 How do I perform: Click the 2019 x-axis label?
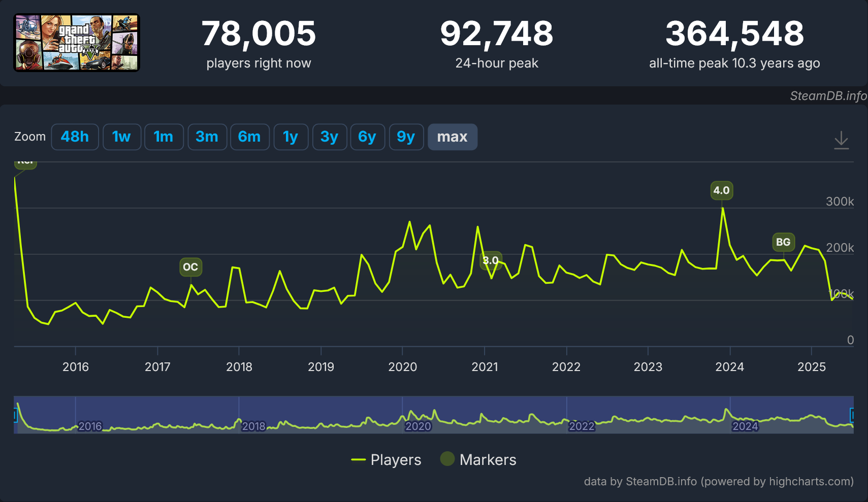coord(321,366)
